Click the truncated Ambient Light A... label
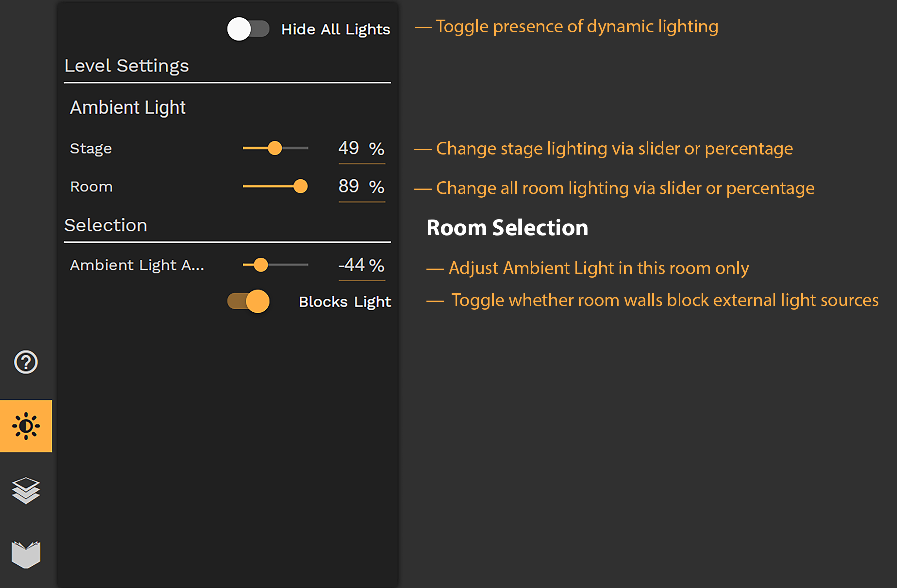 pyautogui.click(x=137, y=266)
